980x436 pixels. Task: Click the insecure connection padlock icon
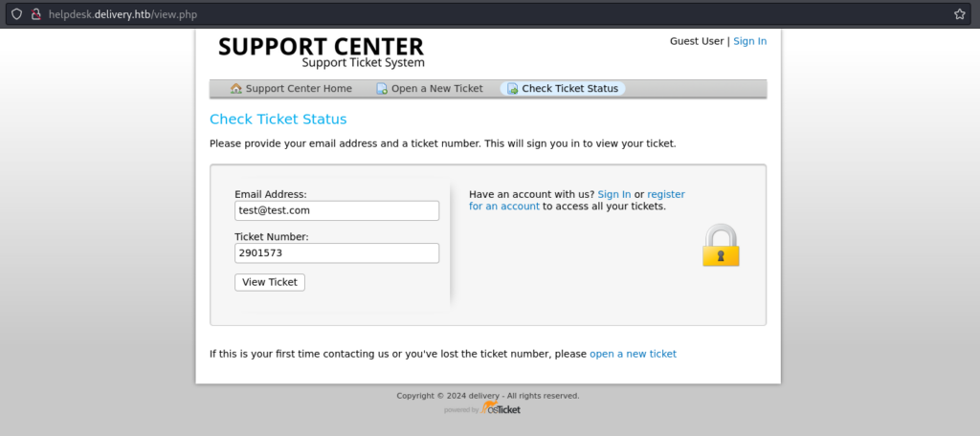coord(36,14)
